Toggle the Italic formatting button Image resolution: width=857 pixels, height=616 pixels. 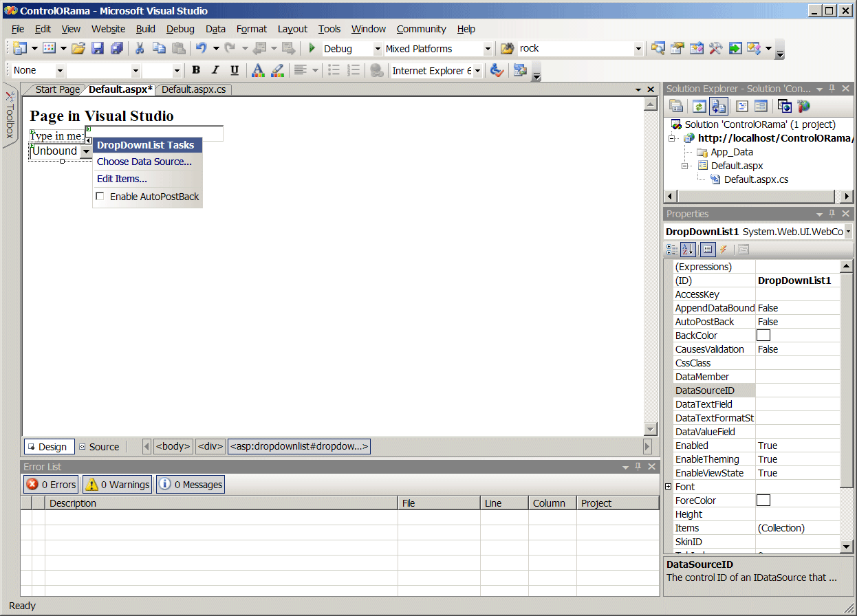pyautogui.click(x=215, y=70)
